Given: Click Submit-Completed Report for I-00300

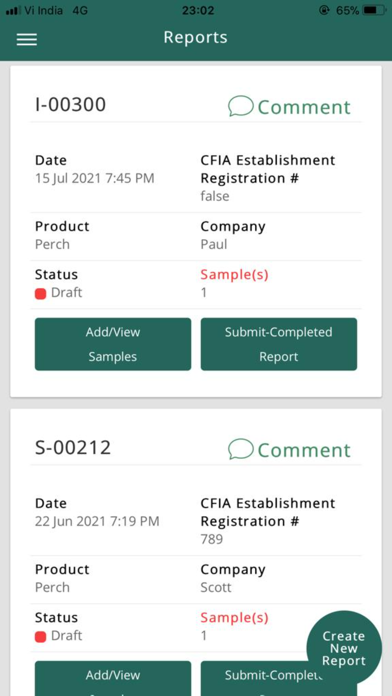Looking at the screenshot, I should pos(279,344).
